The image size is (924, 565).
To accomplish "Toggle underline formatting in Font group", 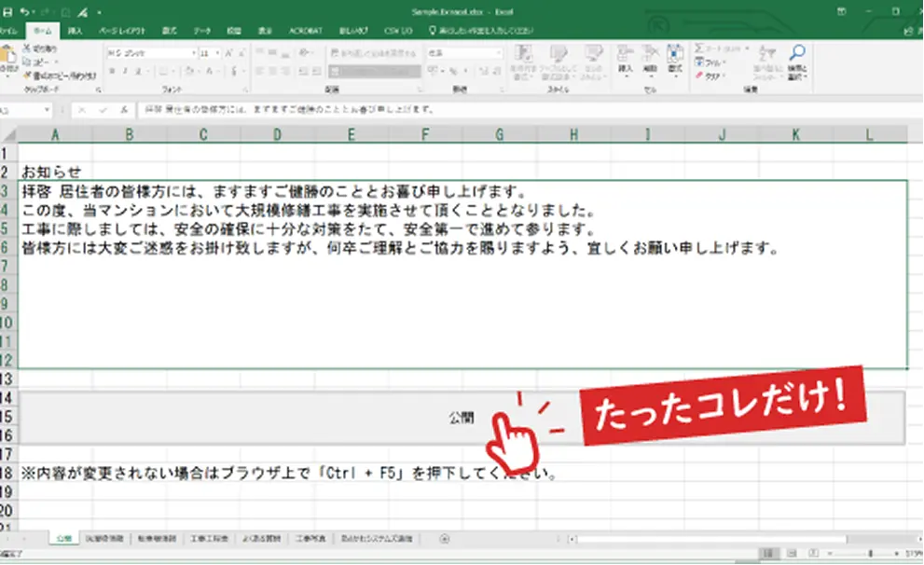I will coord(136,71).
